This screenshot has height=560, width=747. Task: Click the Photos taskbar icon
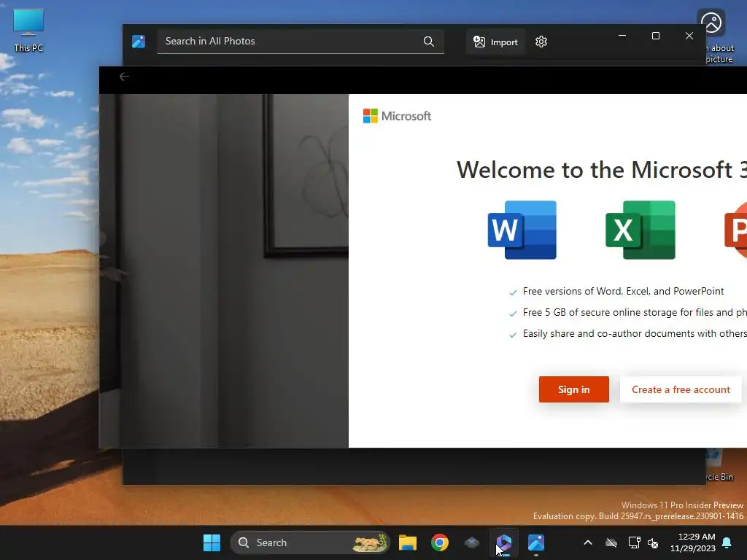[x=536, y=542]
